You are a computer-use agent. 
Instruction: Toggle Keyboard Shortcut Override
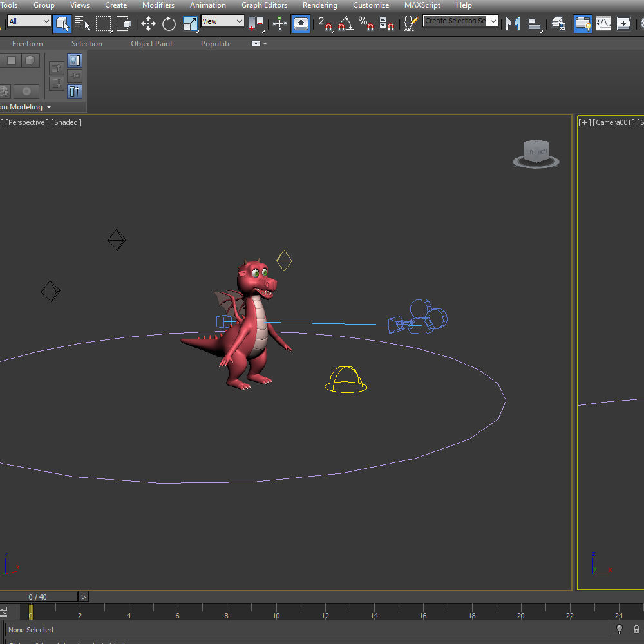pos(301,23)
